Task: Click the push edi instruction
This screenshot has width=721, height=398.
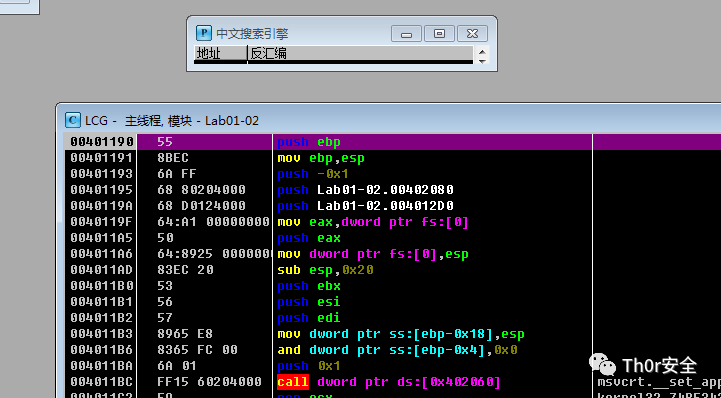Action: [309, 318]
